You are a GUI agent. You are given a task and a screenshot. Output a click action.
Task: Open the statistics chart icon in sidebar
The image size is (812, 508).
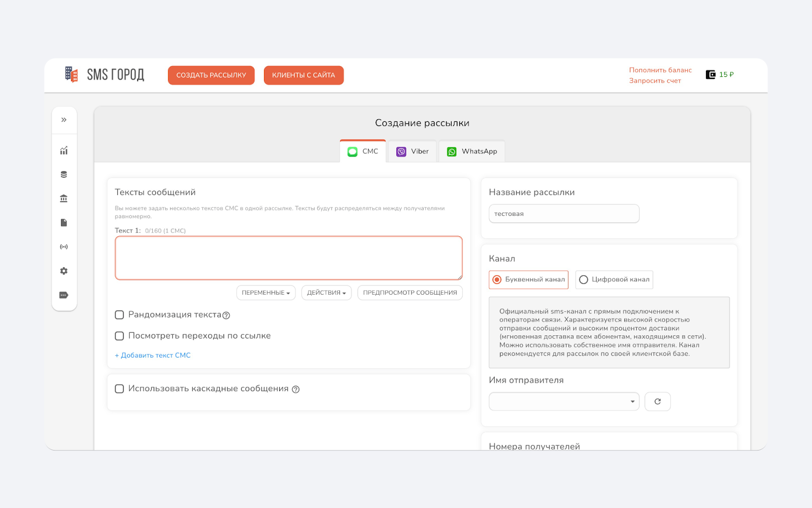click(64, 150)
